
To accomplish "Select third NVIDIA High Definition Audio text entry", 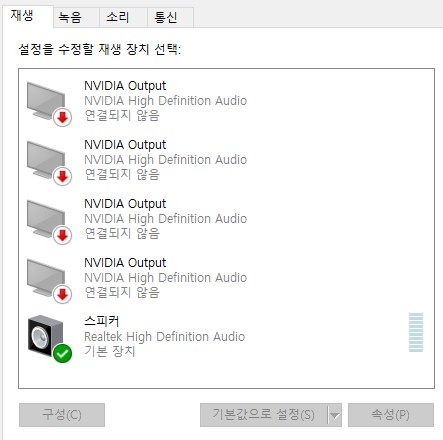I will pyautogui.click(x=165, y=219).
